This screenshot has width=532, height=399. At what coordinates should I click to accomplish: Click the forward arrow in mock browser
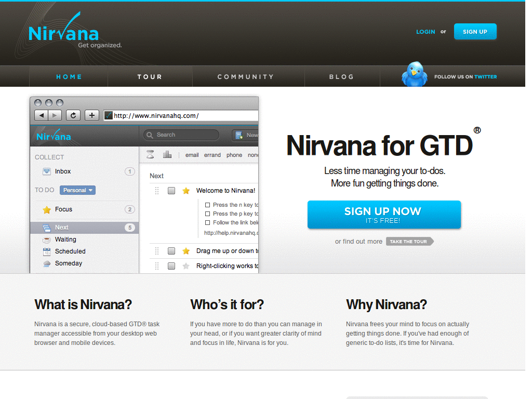click(55, 115)
